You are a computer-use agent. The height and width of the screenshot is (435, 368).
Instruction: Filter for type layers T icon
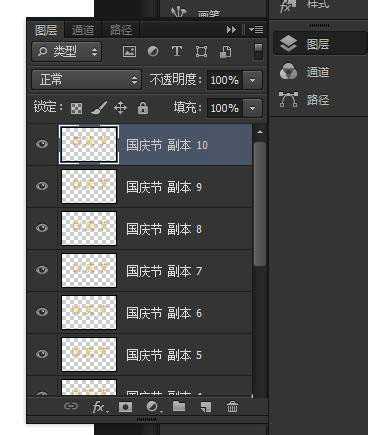point(177,52)
